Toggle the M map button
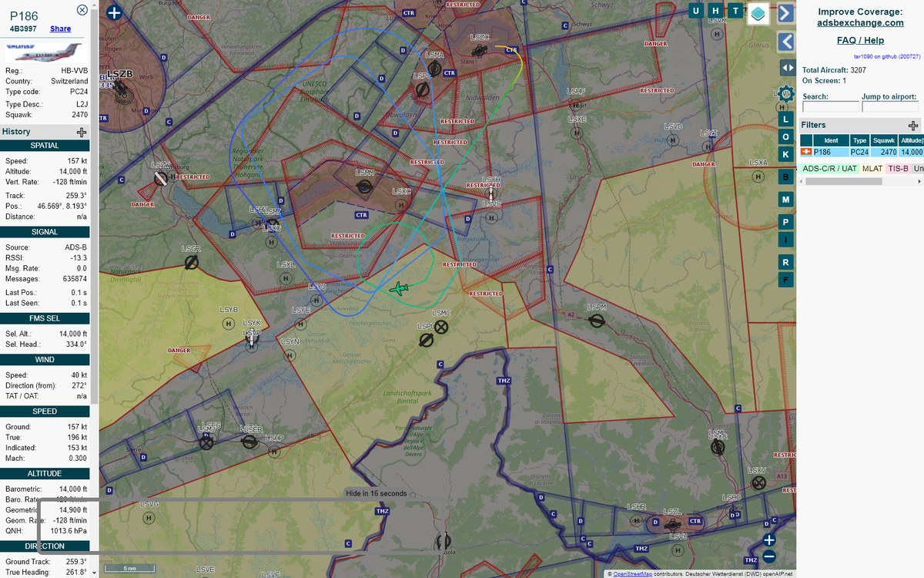 [x=785, y=200]
